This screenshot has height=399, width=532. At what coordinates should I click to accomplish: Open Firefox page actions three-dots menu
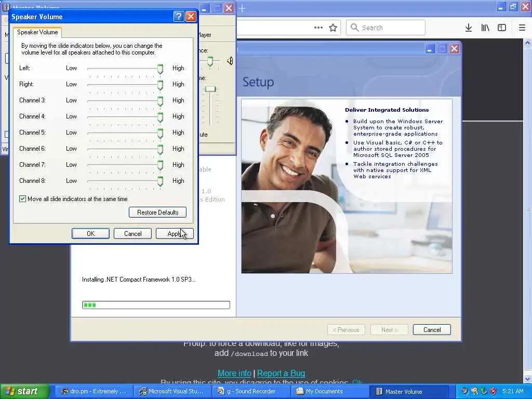click(318, 28)
